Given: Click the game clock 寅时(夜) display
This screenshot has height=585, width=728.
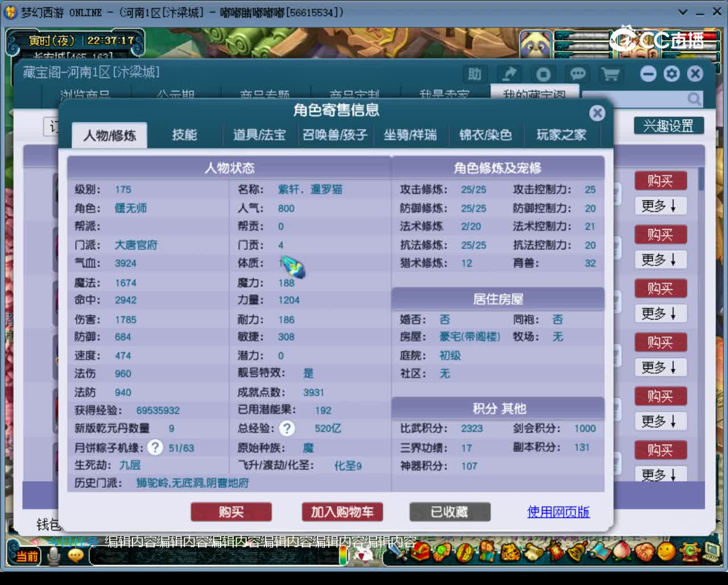Looking at the screenshot, I should pos(81,40).
